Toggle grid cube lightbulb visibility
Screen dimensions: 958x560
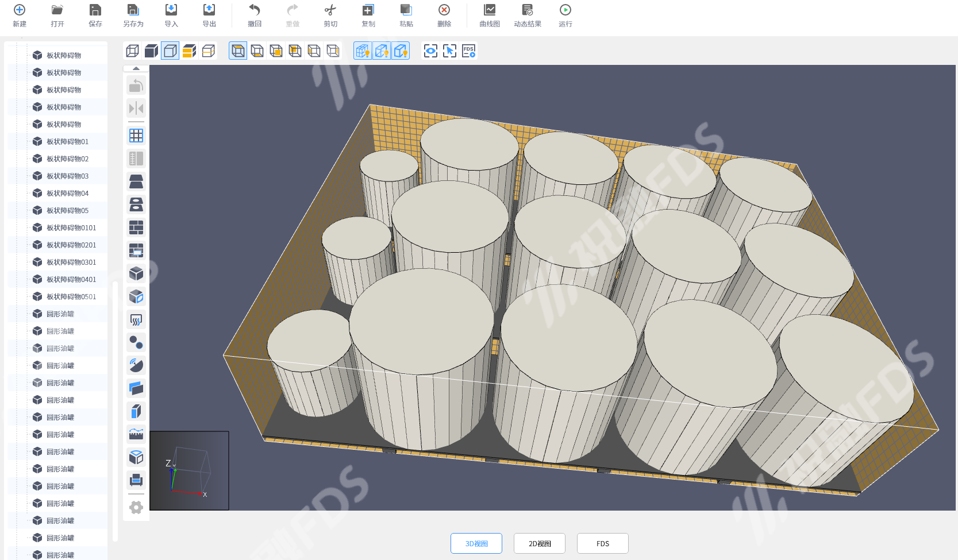pyautogui.click(x=363, y=51)
